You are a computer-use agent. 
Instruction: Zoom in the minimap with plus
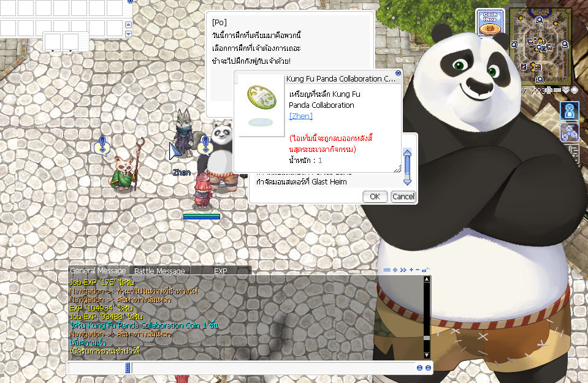click(549, 90)
